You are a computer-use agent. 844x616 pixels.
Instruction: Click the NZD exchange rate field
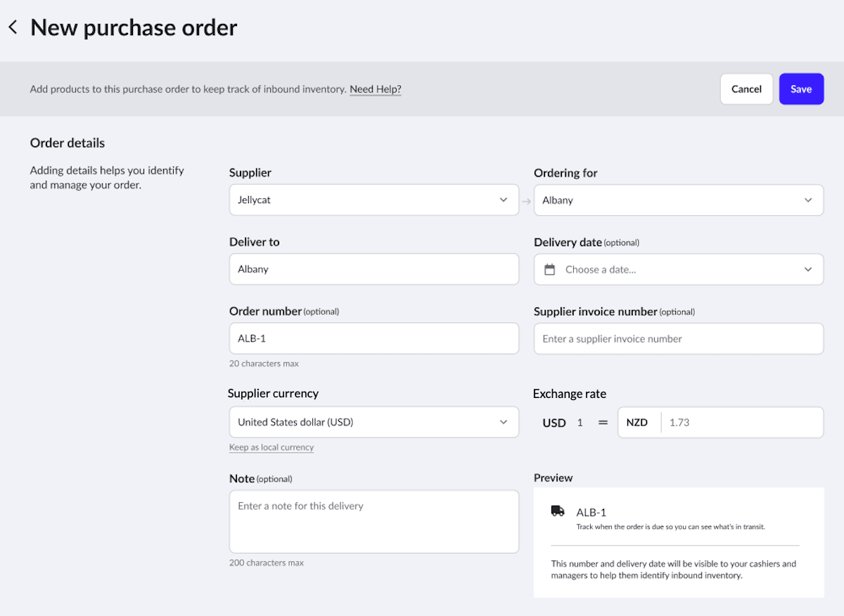(x=721, y=423)
